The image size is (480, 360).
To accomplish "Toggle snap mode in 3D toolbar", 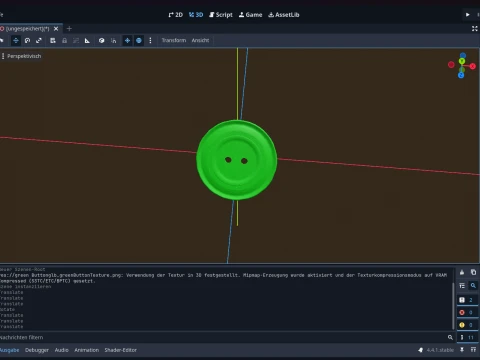I will click(x=114, y=41).
